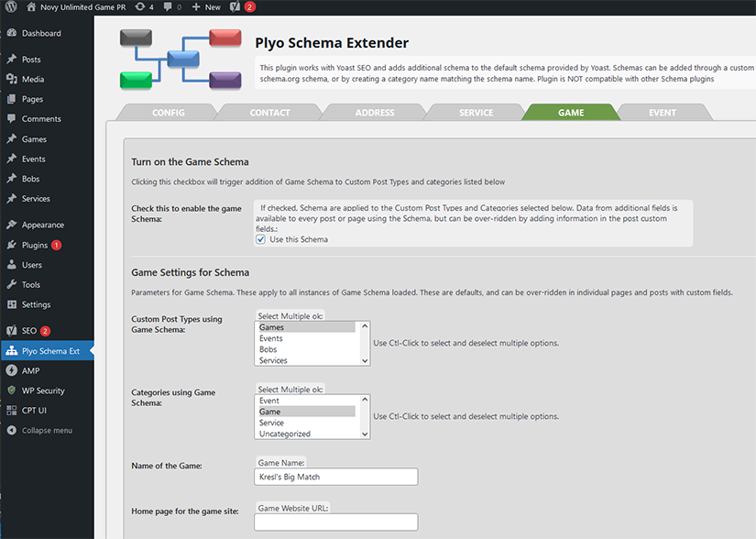Toggle the Use this Schema checkbox
756x539 pixels.
[x=261, y=239]
